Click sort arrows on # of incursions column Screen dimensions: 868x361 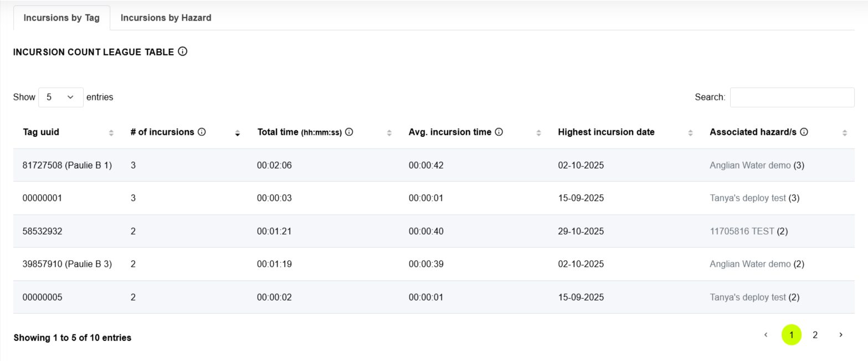click(237, 133)
